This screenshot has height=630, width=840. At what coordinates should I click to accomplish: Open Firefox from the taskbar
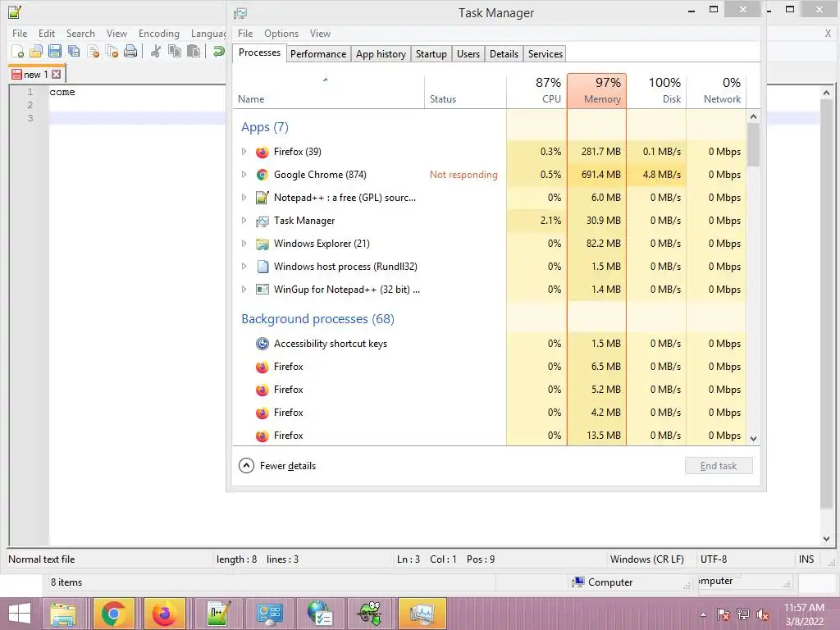click(x=164, y=614)
